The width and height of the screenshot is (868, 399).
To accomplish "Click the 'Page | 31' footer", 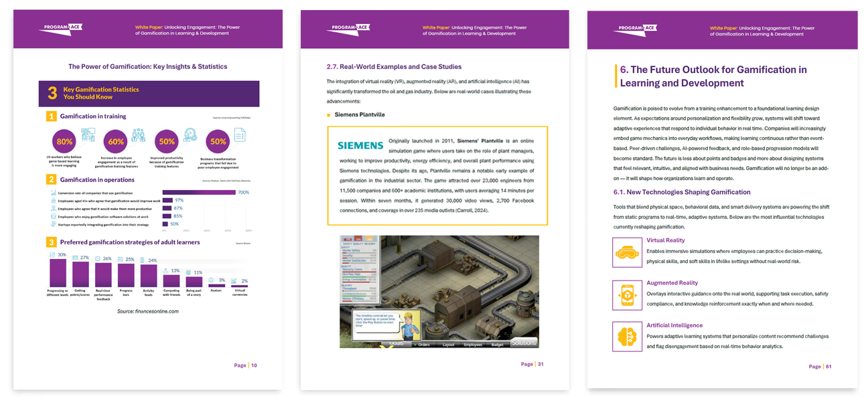I will click(x=532, y=364).
